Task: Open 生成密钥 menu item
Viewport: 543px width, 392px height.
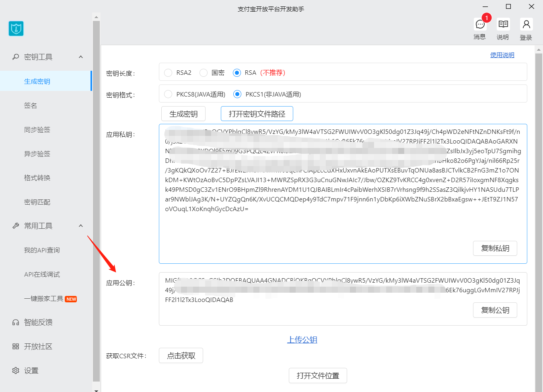Action: point(46,81)
